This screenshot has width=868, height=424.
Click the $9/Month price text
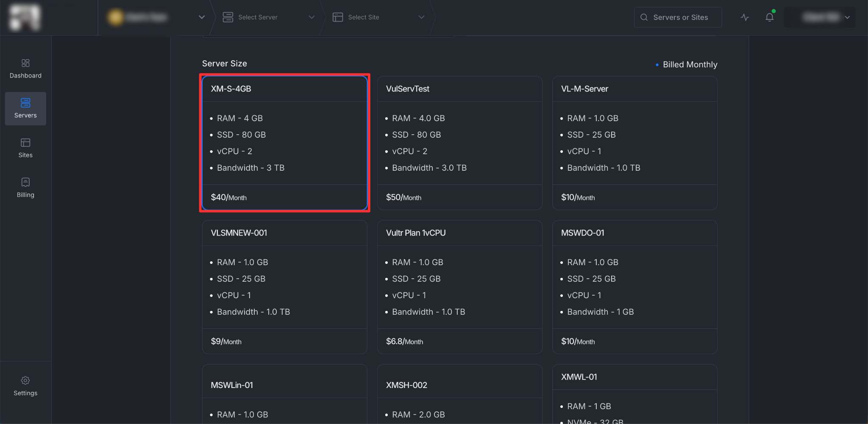(x=226, y=341)
